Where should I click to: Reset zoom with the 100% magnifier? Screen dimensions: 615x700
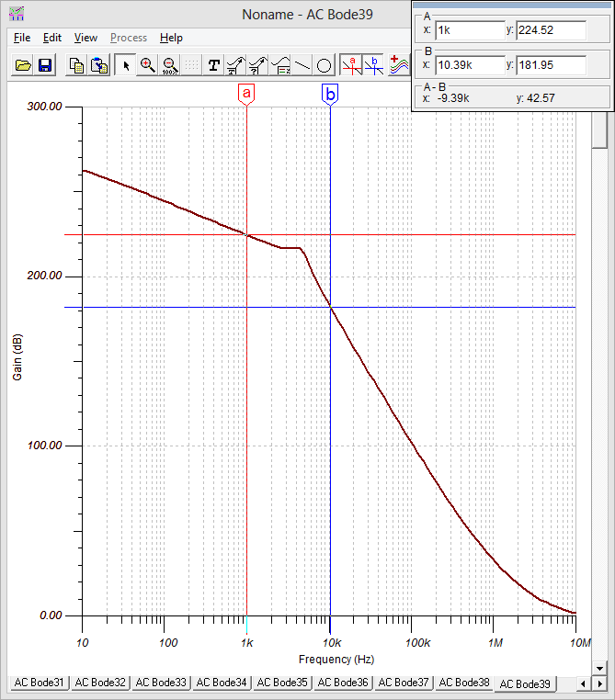(x=170, y=65)
